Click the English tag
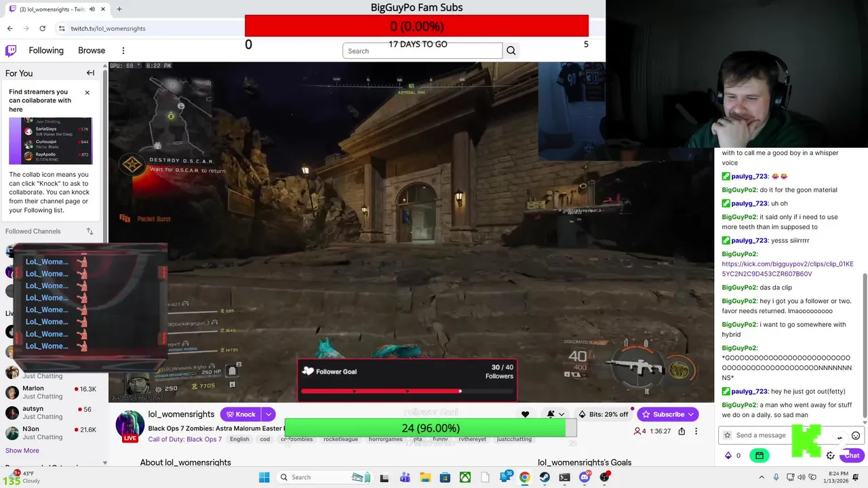 click(x=239, y=439)
